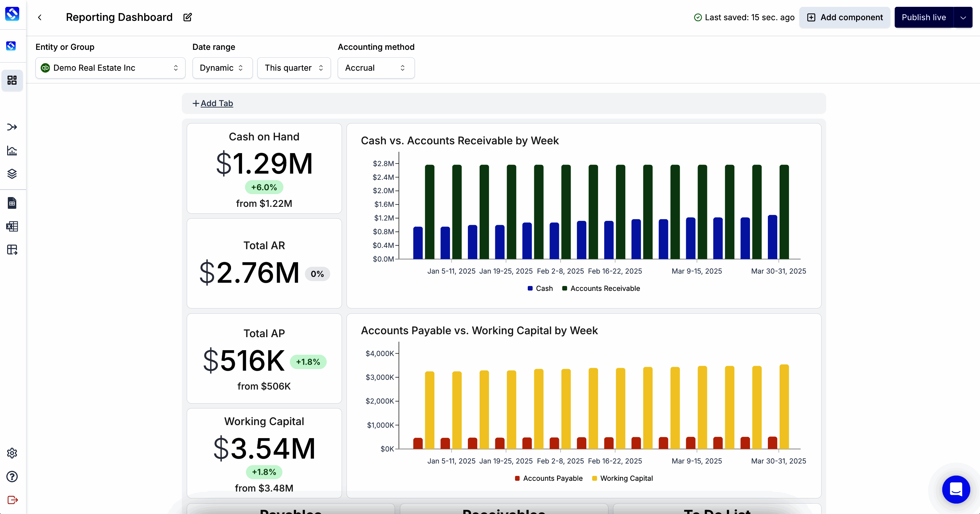Click the merge arrows icon in sidebar
The width and height of the screenshot is (980, 514).
(12, 127)
